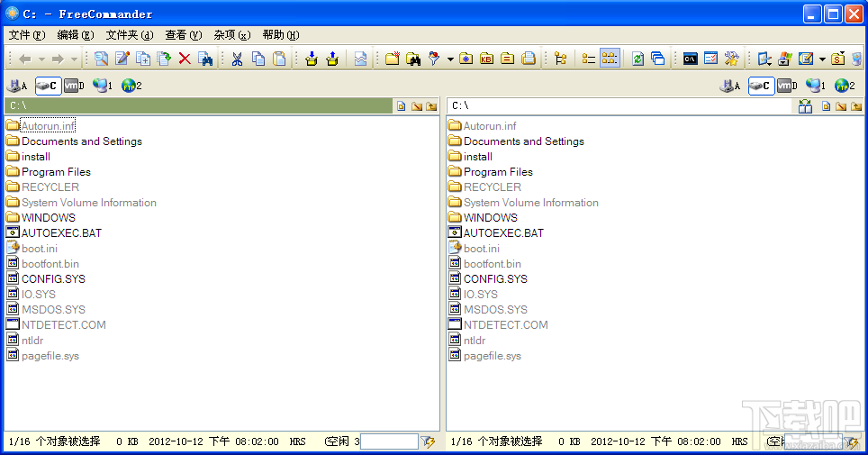Open the 查看(V) menu

(x=183, y=35)
